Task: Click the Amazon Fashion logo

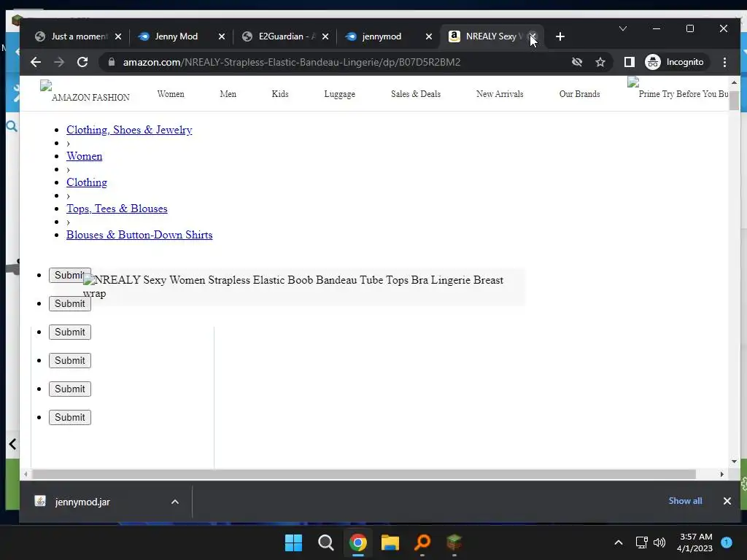Action: click(x=86, y=93)
